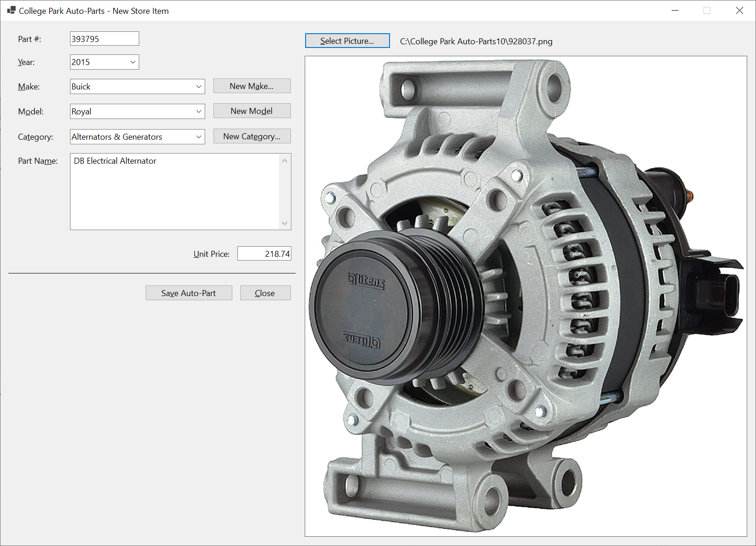This screenshot has height=546, width=756.
Task: Click the application icon in title bar
Action: (12, 10)
